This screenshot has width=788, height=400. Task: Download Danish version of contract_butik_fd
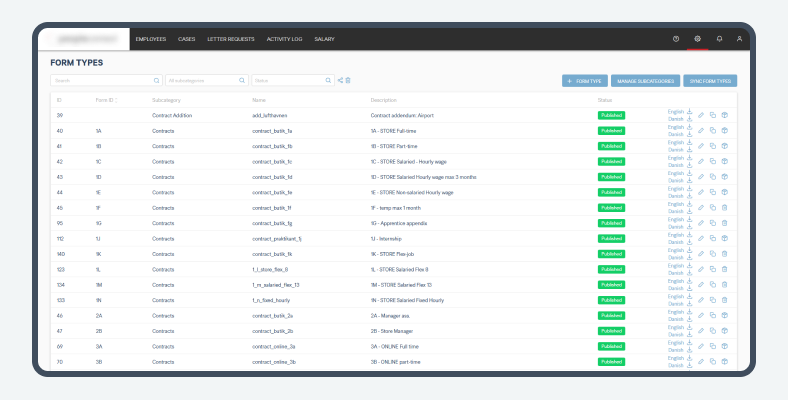pos(689,180)
